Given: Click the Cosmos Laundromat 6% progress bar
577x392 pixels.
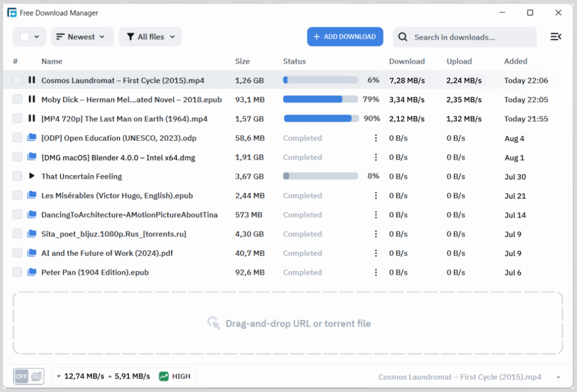Looking at the screenshot, I should [x=320, y=80].
